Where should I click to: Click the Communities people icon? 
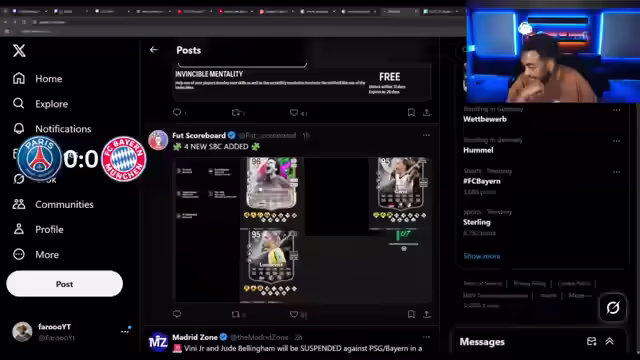19,204
